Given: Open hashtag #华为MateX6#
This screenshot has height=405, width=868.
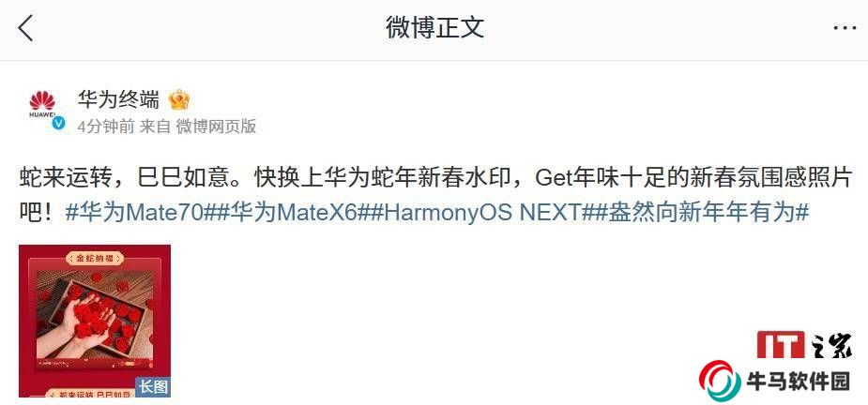Looking at the screenshot, I should click(292, 213).
